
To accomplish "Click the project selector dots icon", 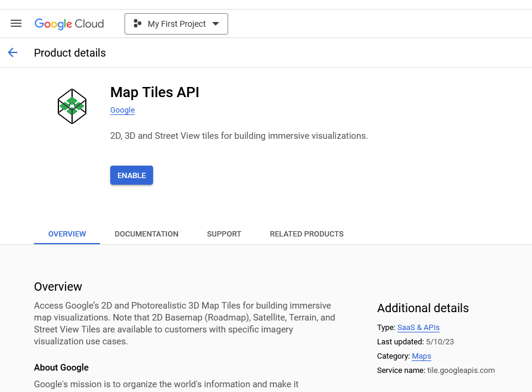I will (x=138, y=23).
